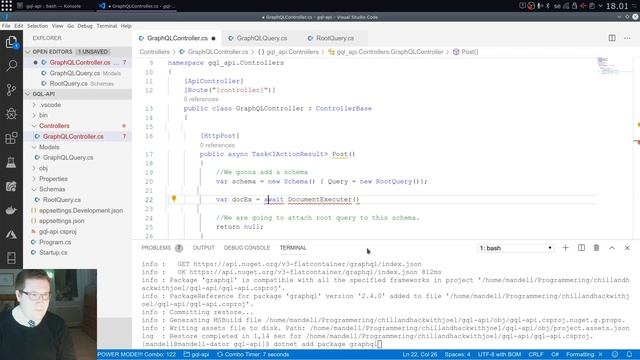Switch to the GraphQLQuery.cs editor tab

pos(262,38)
